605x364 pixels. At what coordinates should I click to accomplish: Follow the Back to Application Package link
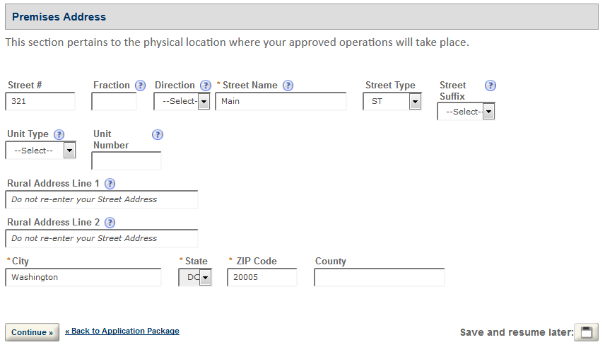pos(122,331)
